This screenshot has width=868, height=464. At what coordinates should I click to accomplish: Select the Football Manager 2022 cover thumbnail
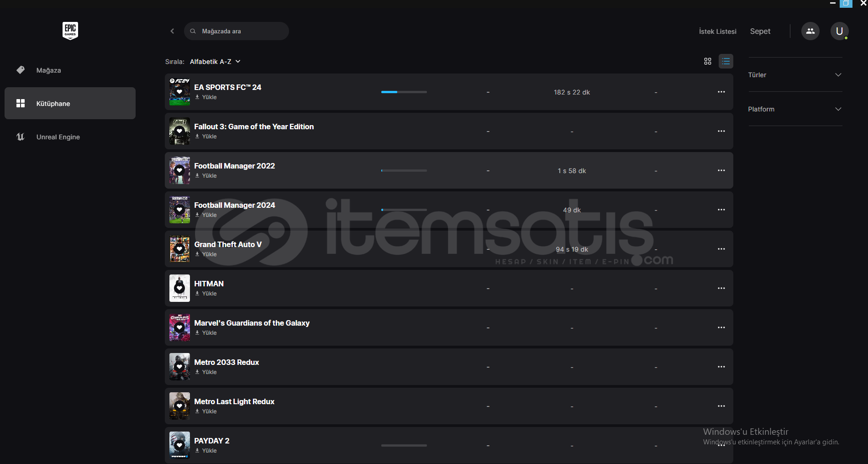point(179,170)
